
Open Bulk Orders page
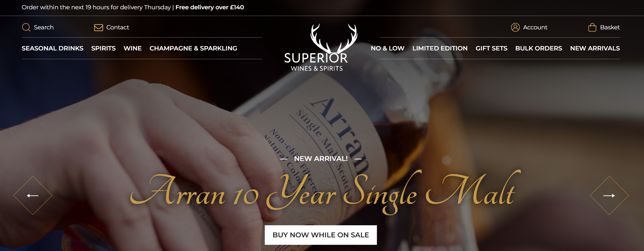point(539,48)
